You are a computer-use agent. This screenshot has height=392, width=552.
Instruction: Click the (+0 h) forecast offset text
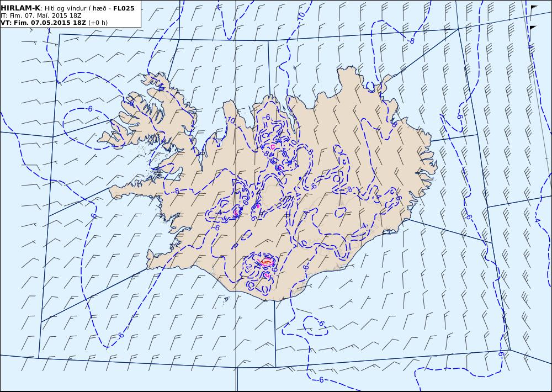click(98, 23)
